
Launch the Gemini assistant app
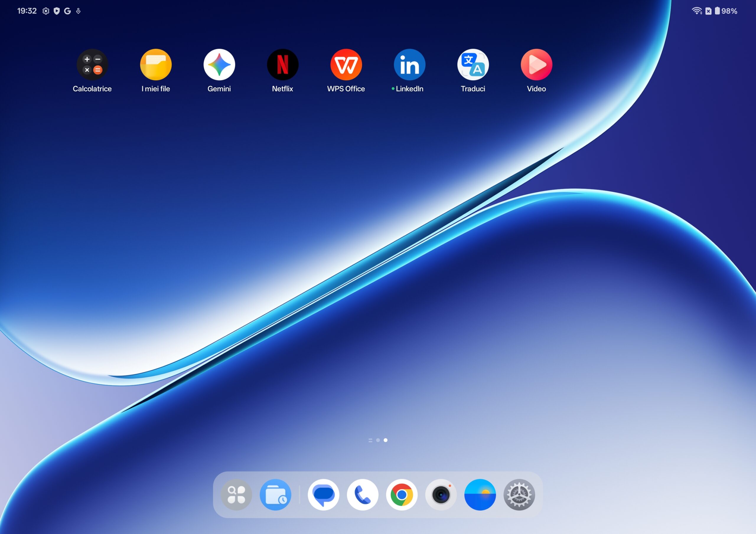tap(219, 65)
